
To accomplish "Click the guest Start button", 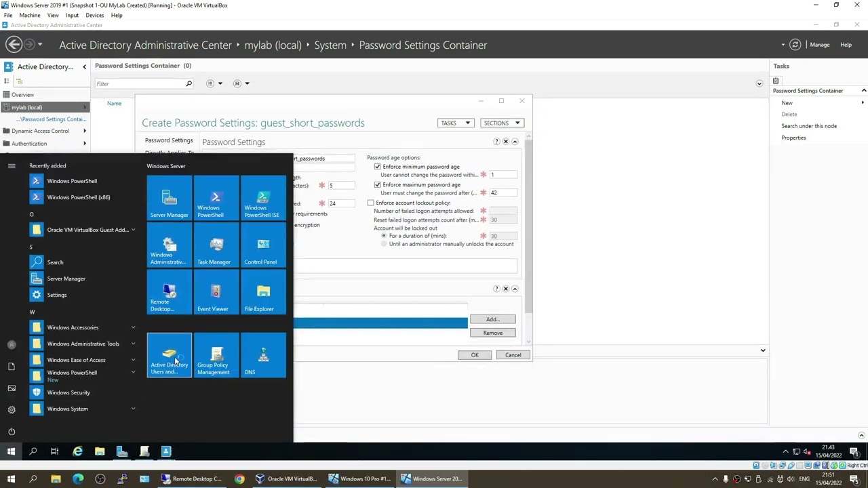I will pos(11,451).
